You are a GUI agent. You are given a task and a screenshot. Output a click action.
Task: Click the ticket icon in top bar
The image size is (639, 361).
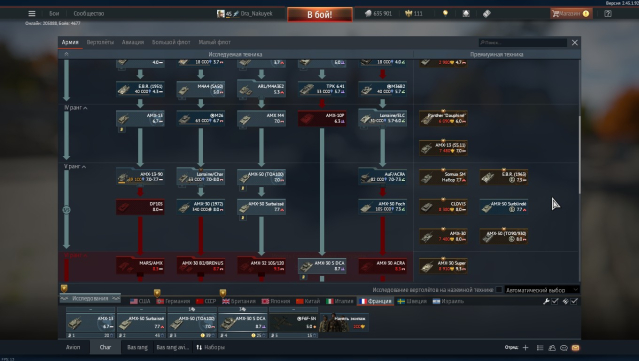487,13
